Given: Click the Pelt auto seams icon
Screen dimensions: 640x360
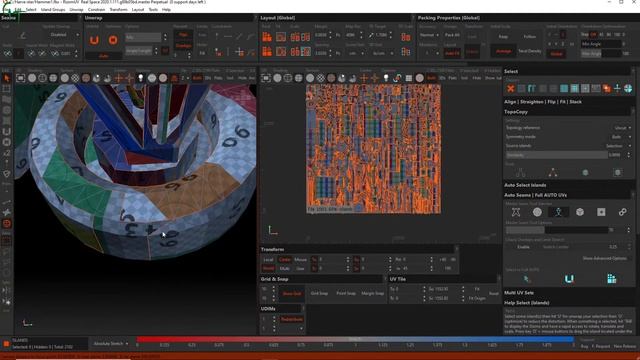Looking at the screenshot, I should click(516, 212).
